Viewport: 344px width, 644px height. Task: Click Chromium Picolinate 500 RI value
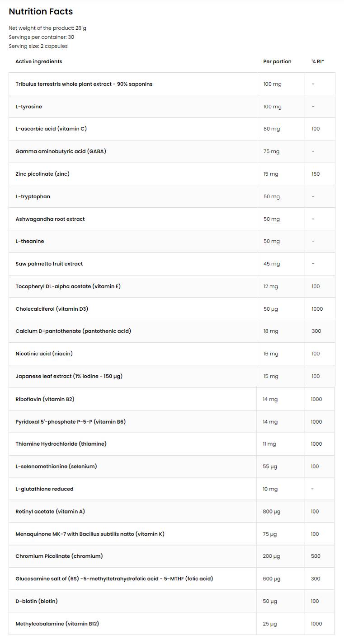coord(316,556)
